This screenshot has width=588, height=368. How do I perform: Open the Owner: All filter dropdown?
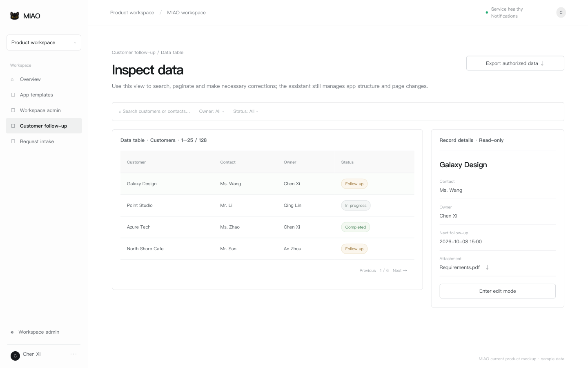click(212, 111)
